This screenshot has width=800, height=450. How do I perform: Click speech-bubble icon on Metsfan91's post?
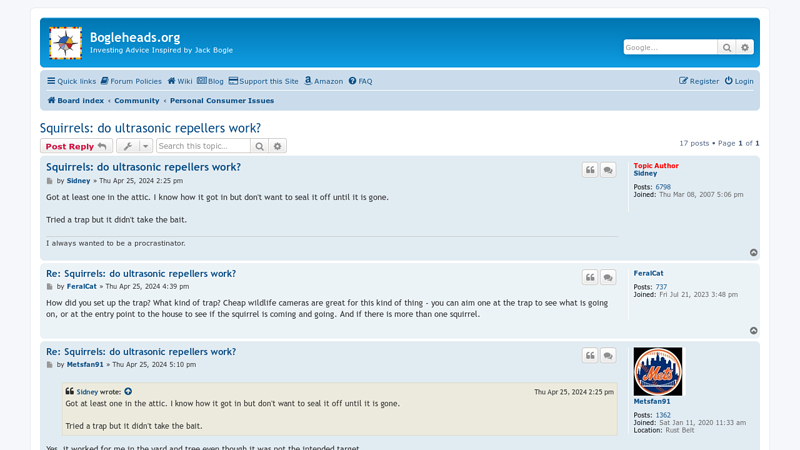coord(608,355)
